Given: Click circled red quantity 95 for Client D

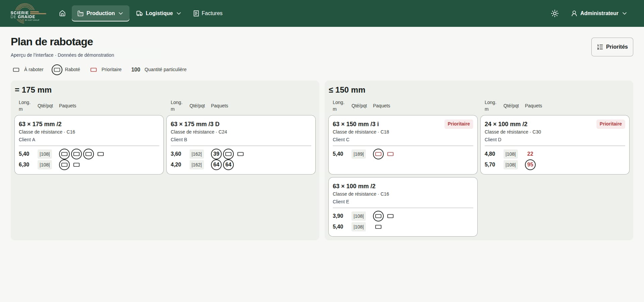Looking at the screenshot, I should (530, 165).
